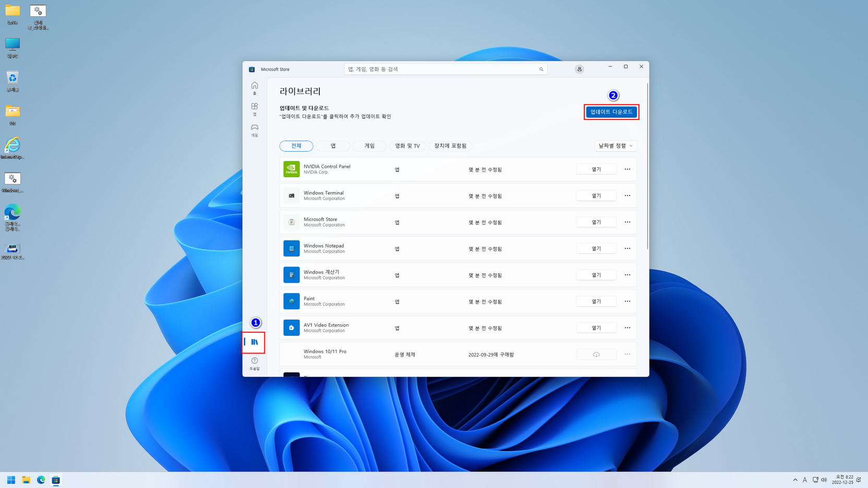868x488 pixels.
Task: Open more options for Windows Terminal
Action: click(x=628, y=196)
